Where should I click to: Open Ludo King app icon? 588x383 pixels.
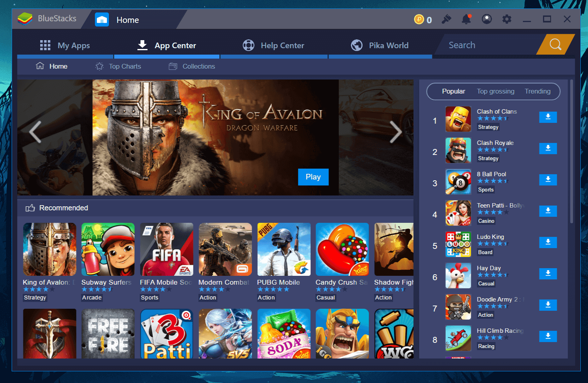pyautogui.click(x=458, y=244)
